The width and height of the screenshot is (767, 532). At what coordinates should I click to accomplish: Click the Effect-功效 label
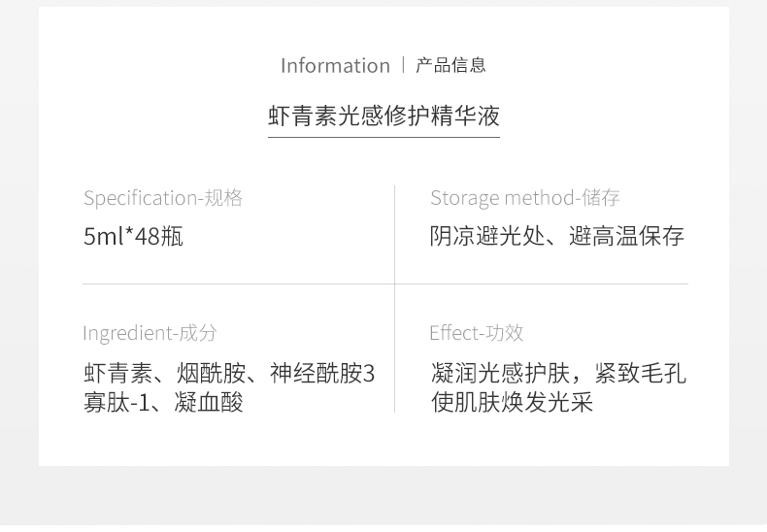[x=477, y=333]
